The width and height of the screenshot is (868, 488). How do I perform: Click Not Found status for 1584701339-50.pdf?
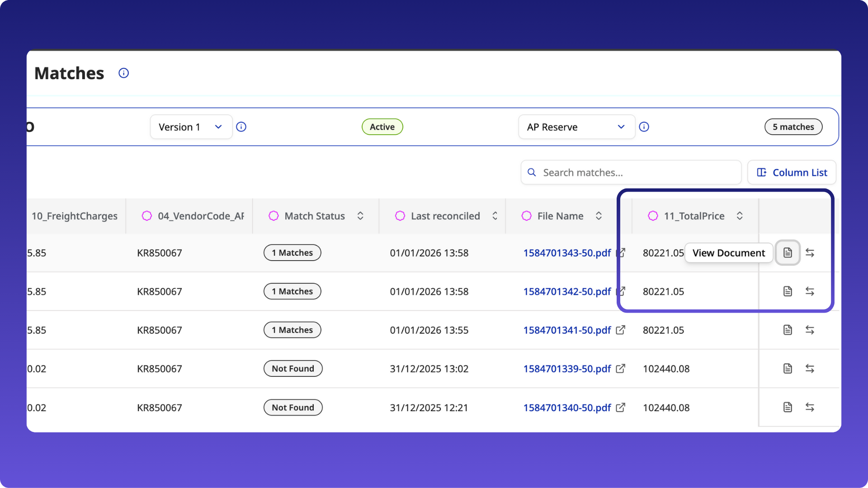coord(293,369)
